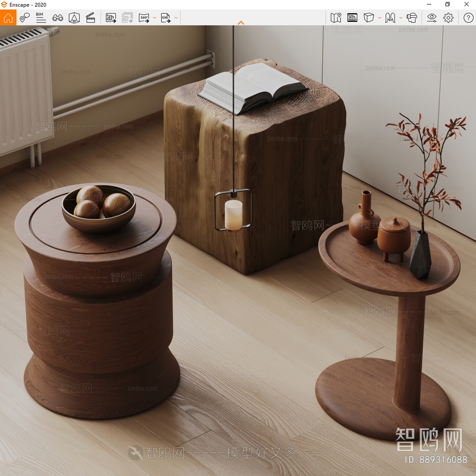Click the Enscape logo in title bar
The height and width of the screenshot is (476, 476).
(x=4, y=4)
